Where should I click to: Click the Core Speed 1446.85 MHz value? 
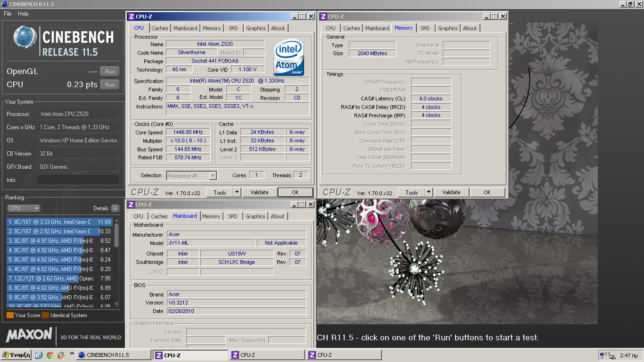point(189,132)
